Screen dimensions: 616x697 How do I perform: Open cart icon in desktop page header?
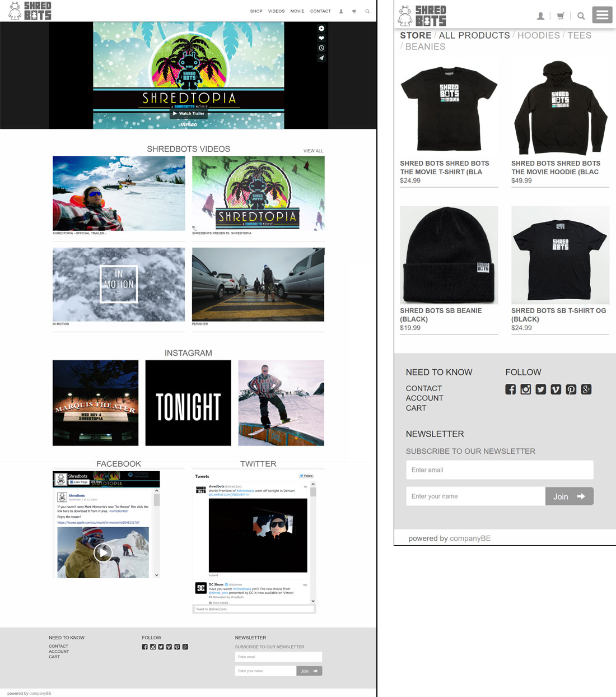pos(354,11)
